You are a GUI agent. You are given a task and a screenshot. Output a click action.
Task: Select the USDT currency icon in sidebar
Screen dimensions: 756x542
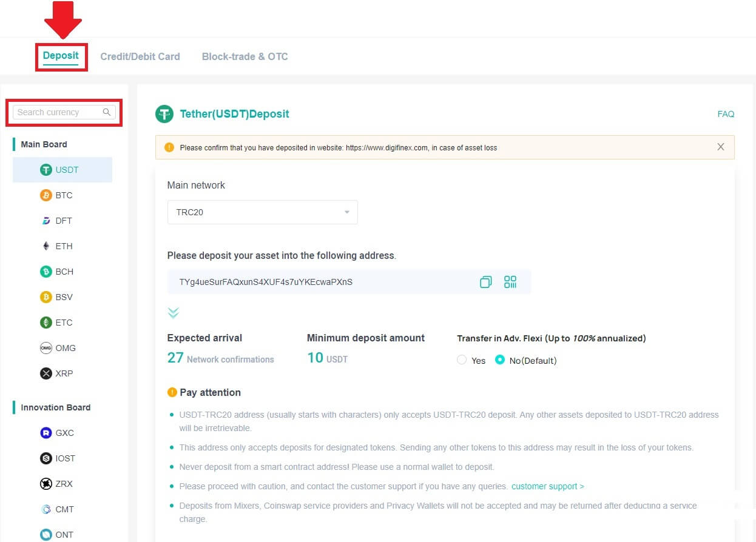(x=46, y=170)
